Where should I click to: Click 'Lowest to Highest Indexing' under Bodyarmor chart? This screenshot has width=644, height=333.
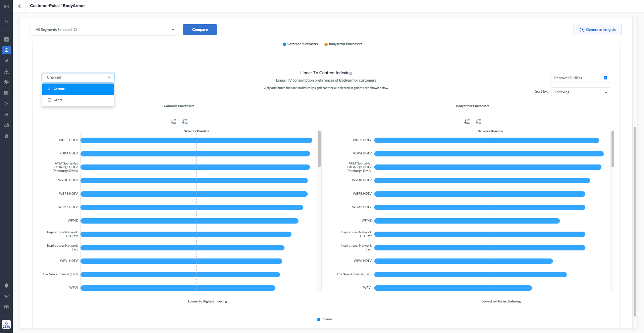click(x=501, y=301)
